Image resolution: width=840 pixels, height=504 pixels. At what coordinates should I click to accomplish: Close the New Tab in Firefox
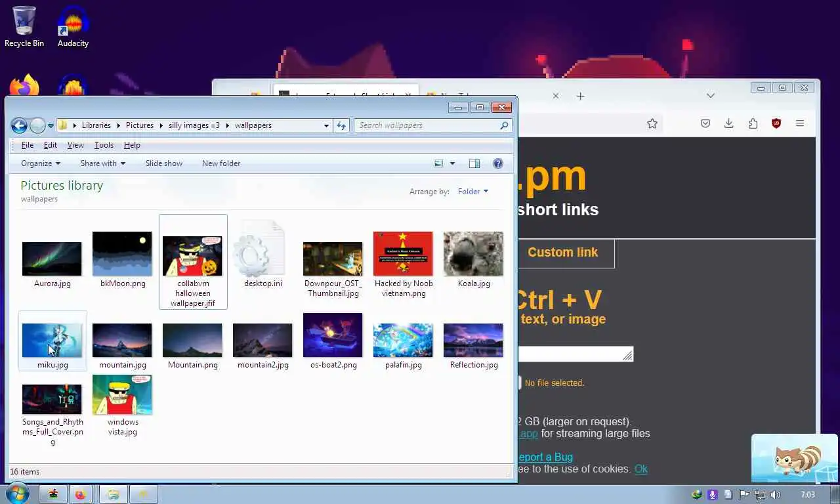tap(556, 96)
